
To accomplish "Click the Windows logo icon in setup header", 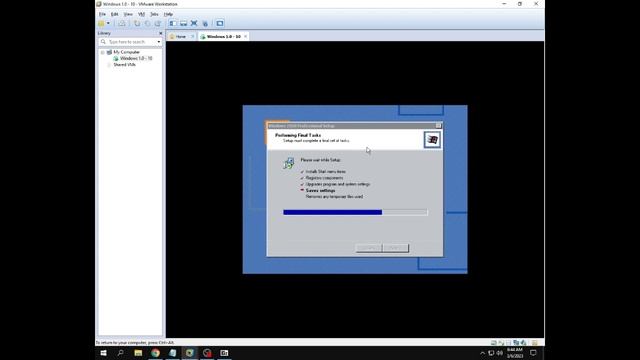I will tap(432, 140).
